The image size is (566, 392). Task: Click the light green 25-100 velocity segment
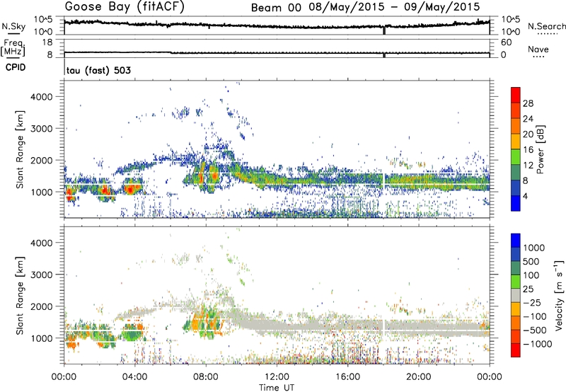tap(516, 282)
